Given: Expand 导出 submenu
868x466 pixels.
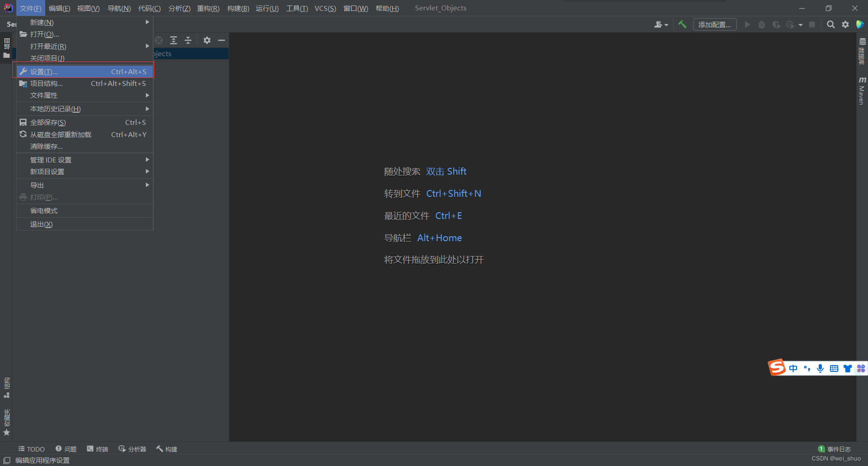Looking at the screenshot, I should point(85,185).
